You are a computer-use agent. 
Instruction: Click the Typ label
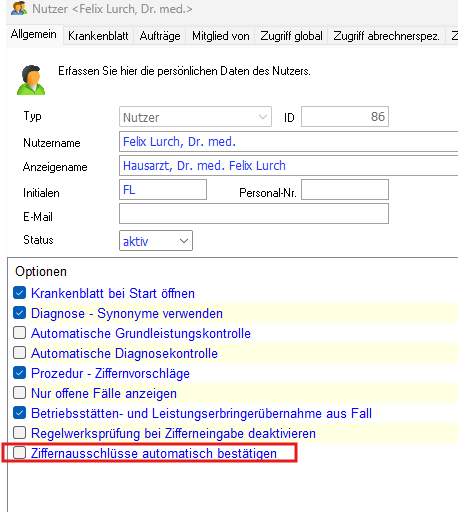tap(32, 116)
